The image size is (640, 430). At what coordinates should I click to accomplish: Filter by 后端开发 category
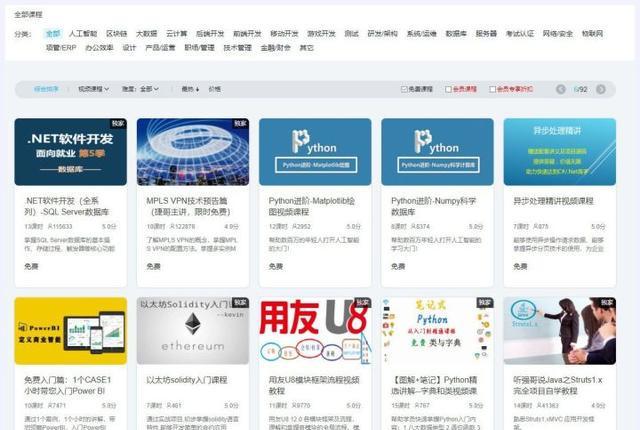[210, 33]
